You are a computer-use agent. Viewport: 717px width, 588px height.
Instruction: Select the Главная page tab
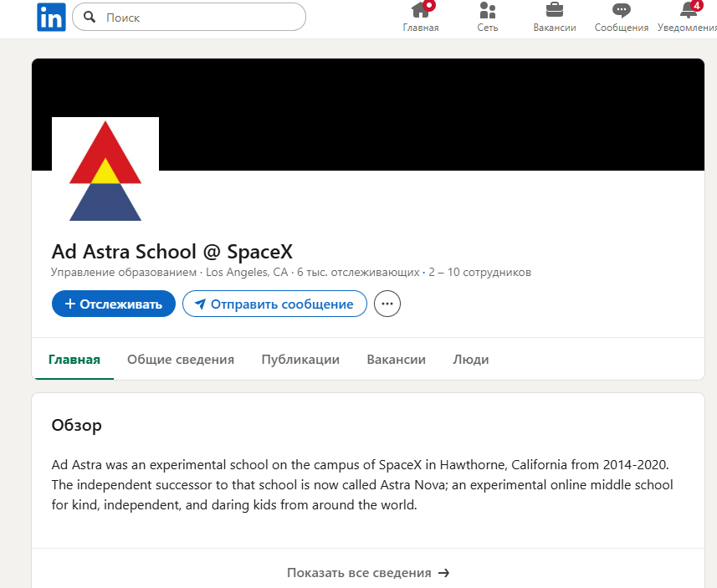coord(74,360)
